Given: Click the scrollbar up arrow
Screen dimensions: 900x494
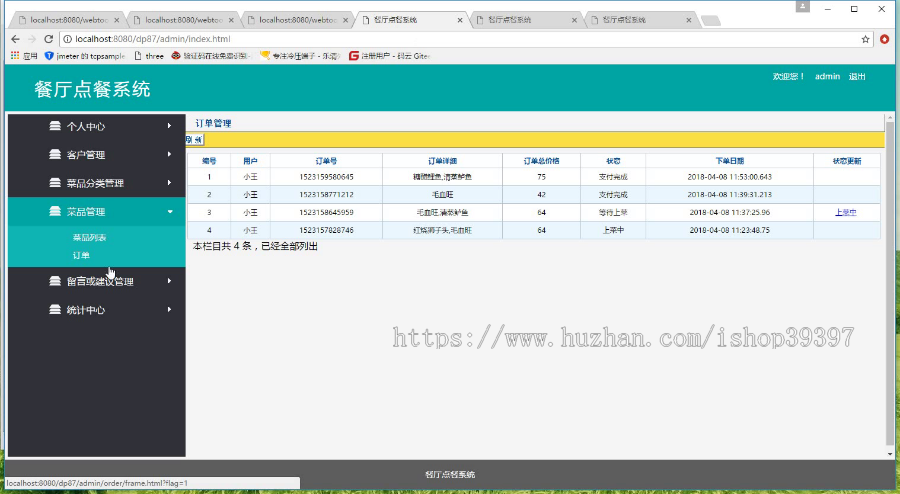Looking at the screenshot, I should (890, 118).
